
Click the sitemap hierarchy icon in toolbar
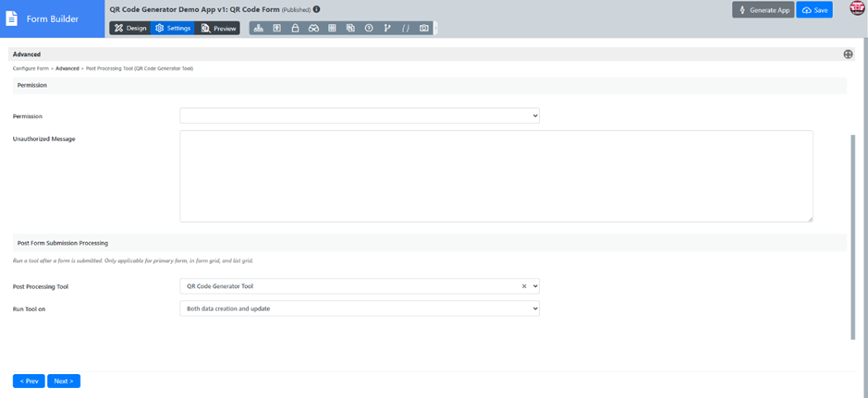(x=258, y=29)
